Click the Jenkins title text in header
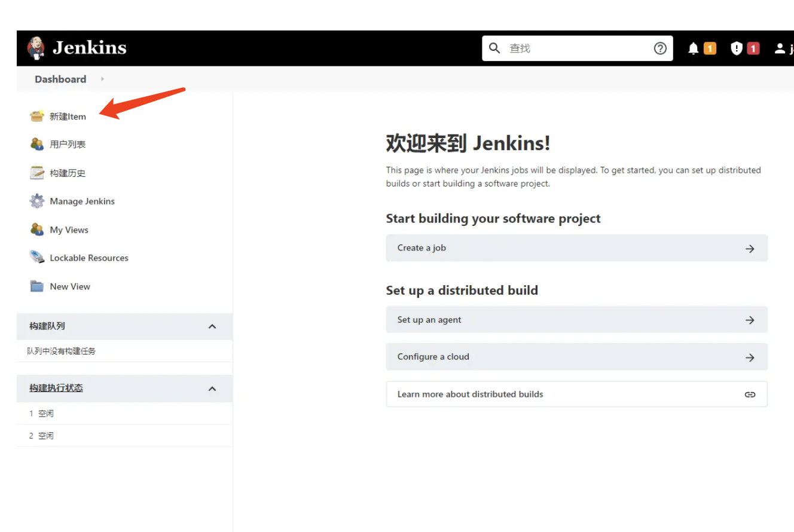Image resolution: width=794 pixels, height=532 pixels. pyautogui.click(x=90, y=48)
